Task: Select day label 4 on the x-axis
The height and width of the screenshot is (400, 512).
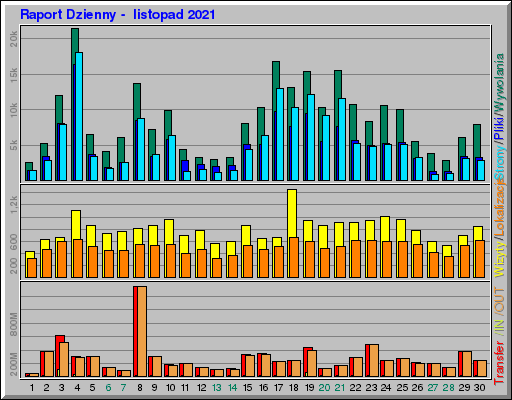Action: [x=77, y=388]
